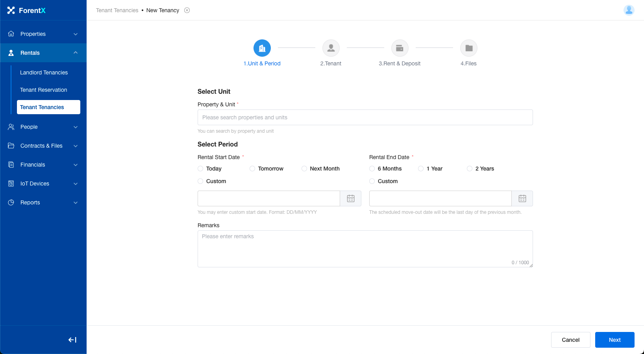The width and height of the screenshot is (644, 354).
Task: Choose 1 Year rental end date
Action: click(421, 169)
